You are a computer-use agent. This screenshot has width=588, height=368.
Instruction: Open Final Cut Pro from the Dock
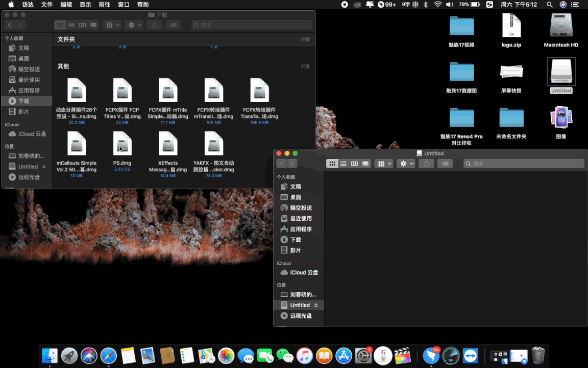pos(403,356)
